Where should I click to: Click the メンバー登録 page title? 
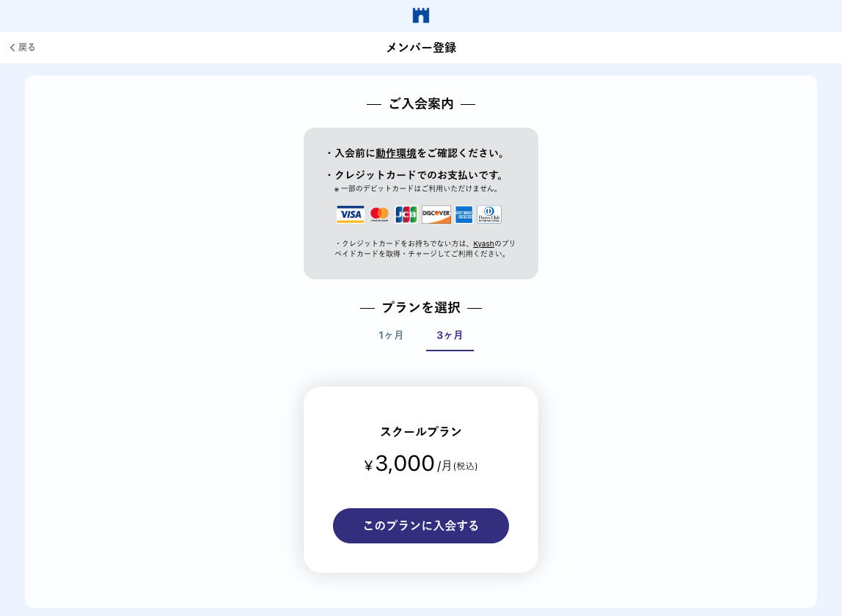(x=421, y=48)
